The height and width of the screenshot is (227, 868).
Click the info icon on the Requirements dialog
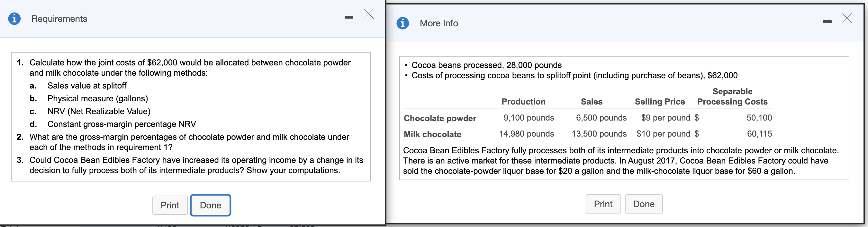pos(14,19)
